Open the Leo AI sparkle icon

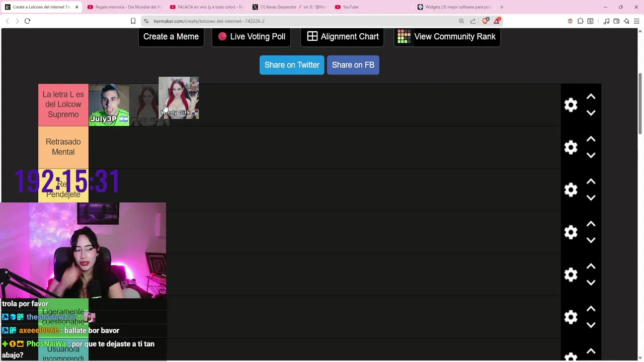tap(626, 21)
